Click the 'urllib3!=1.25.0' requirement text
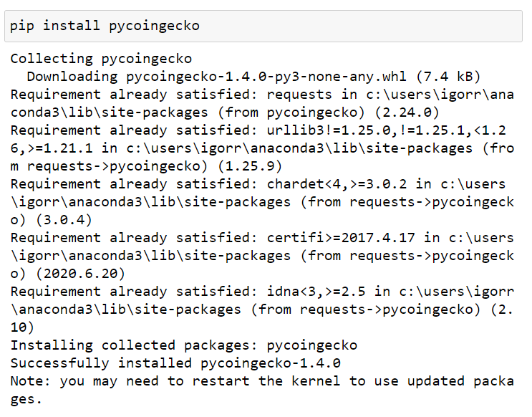Viewport: 532px width, 417px height. [329, 130]
